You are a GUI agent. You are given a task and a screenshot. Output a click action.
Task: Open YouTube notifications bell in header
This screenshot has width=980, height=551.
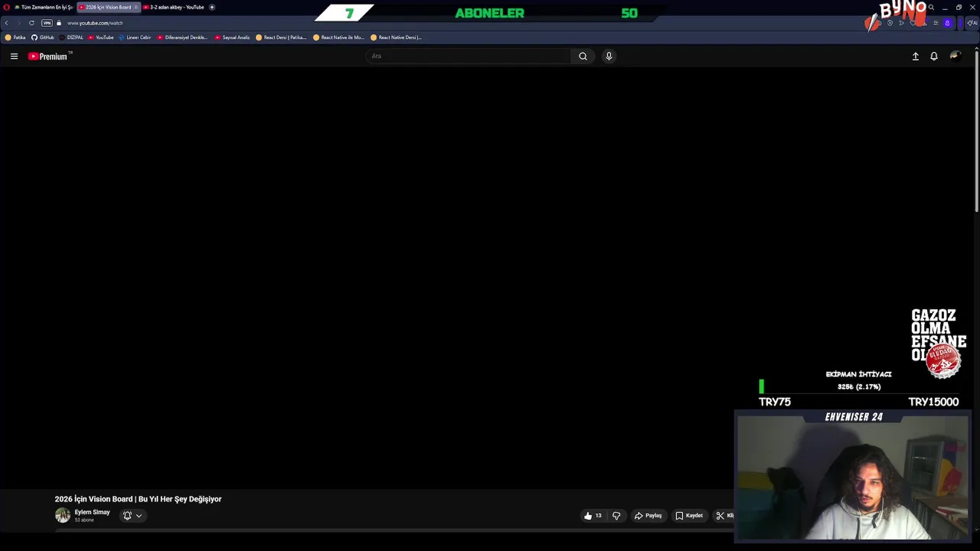click(x=934, y=56)
